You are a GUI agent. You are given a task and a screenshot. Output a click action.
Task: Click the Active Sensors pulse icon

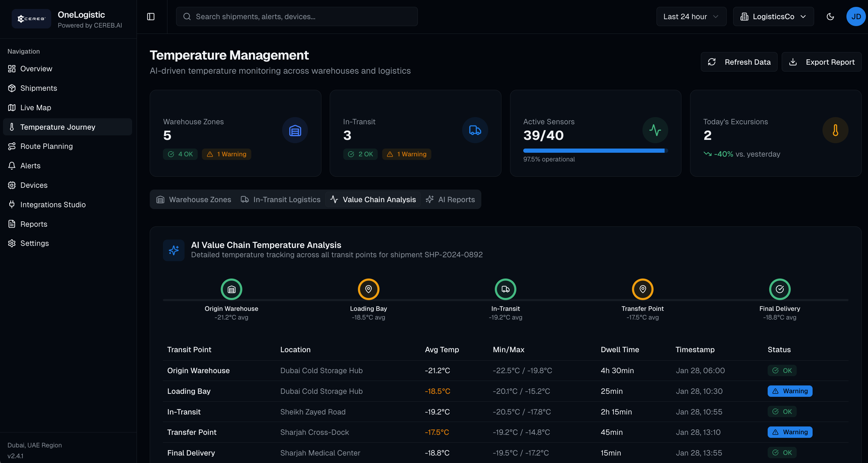(x=655, y=130)
